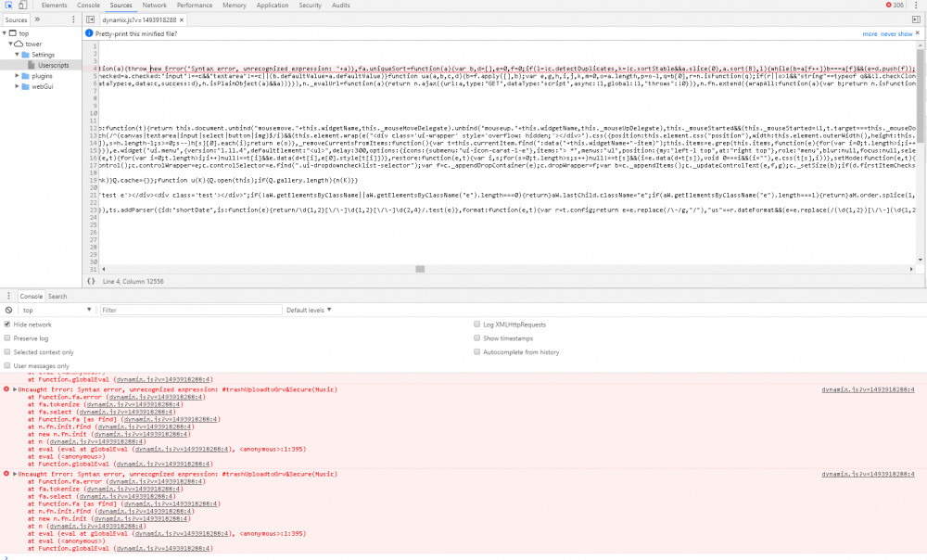Open the Default levels dropdown
The height and width of the screenshot is (560, 927).
309,310
